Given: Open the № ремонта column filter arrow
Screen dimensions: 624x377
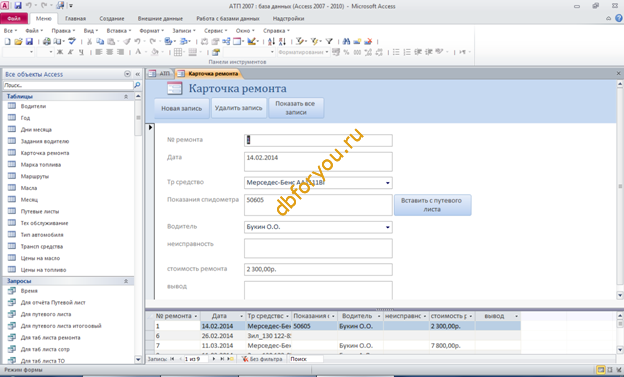Looking at the screenshot, I should pyautogui.click(x=195, y=316).
